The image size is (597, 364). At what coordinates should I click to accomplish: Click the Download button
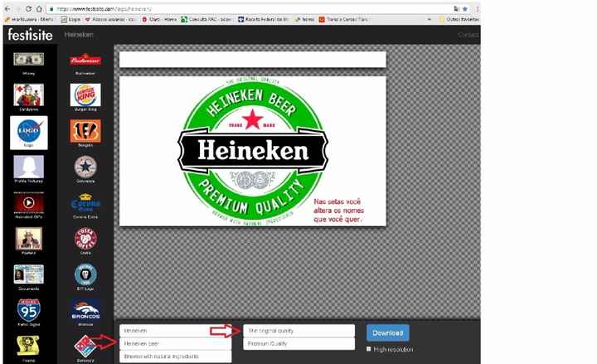tap(387, 332)
